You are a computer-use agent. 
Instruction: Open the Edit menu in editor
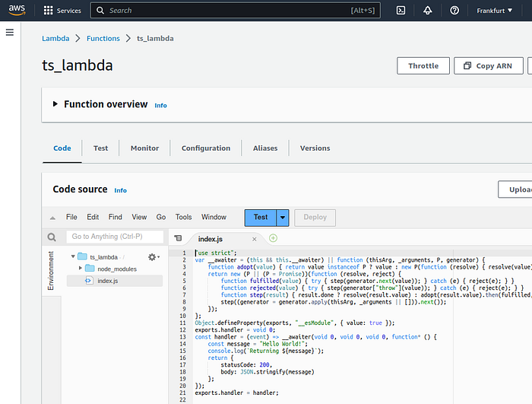[93, 217]
